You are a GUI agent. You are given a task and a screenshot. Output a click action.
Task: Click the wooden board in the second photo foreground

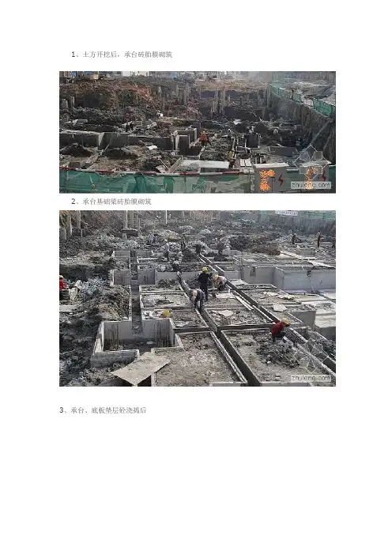coord(141,368)
